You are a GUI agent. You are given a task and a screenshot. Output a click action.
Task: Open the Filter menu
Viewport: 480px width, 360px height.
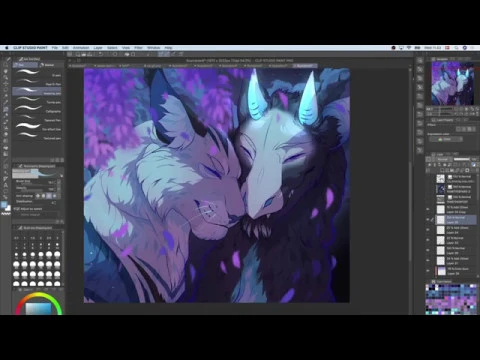pyautogui.click(x=139, y=48)
